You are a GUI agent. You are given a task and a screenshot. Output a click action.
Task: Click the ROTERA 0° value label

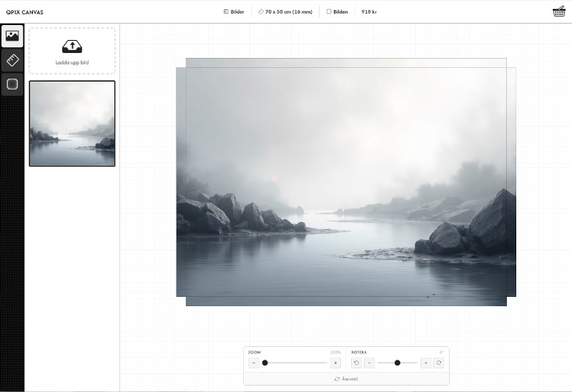442,352
